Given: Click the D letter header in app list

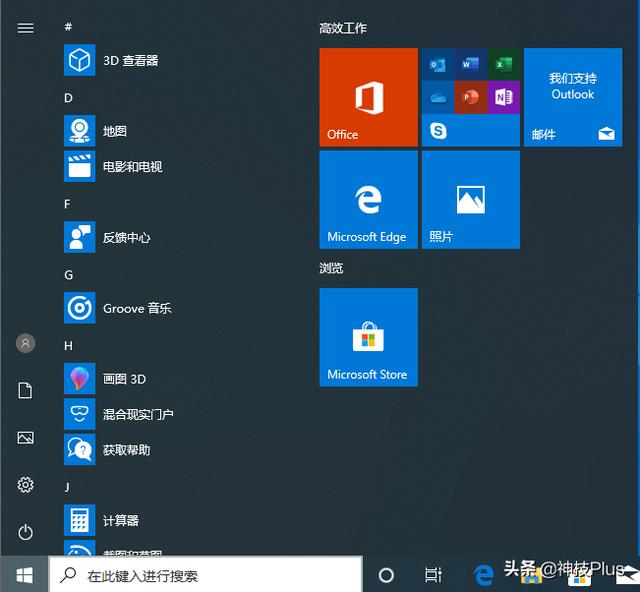Looking at the screenshot, I should (68, 98).
